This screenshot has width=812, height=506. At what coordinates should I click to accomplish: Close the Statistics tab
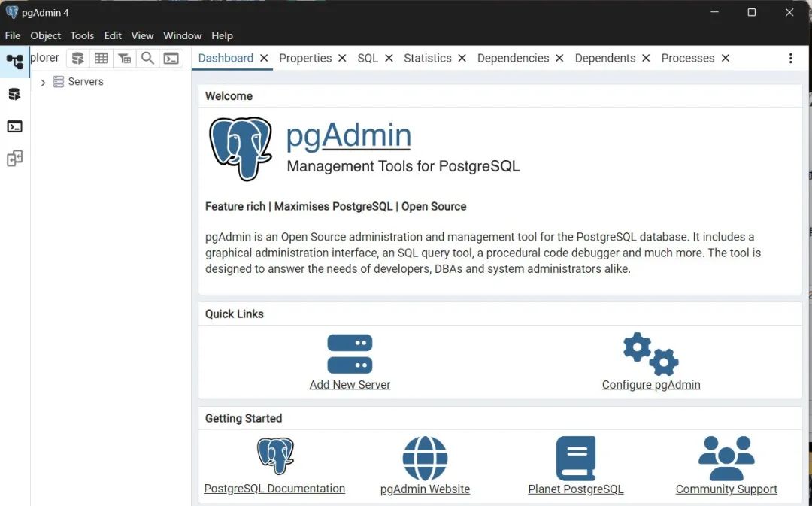click(x=462, y=59)
